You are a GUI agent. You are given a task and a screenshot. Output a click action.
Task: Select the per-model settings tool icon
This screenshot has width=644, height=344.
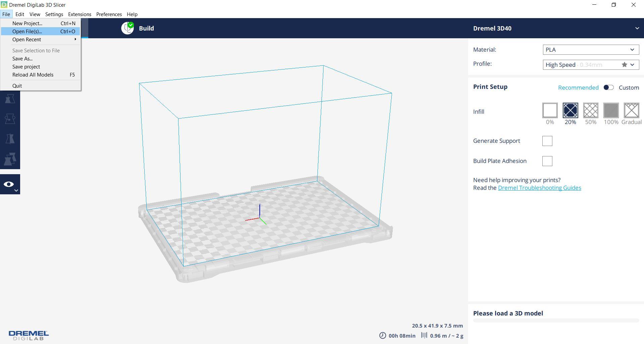(x=10, y=159)
